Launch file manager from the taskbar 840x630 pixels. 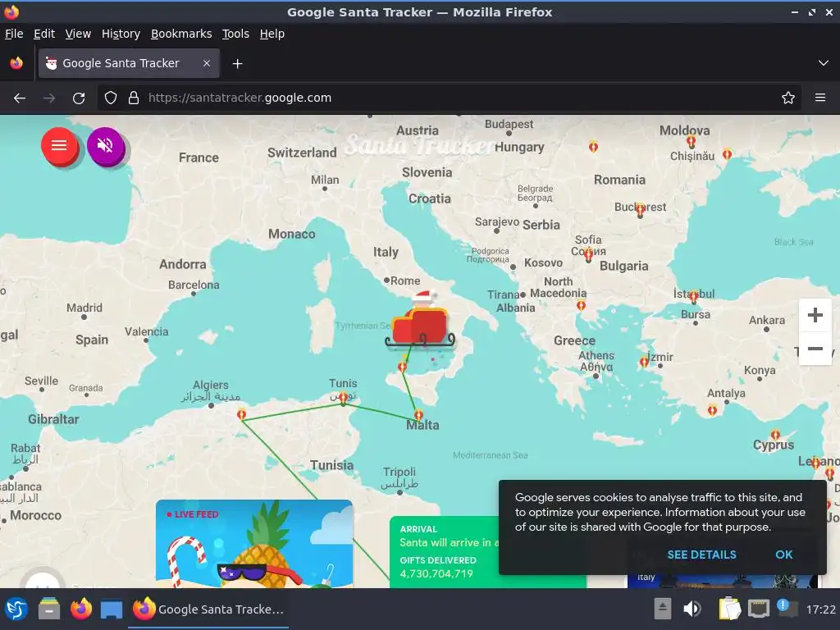coord(48,609)
